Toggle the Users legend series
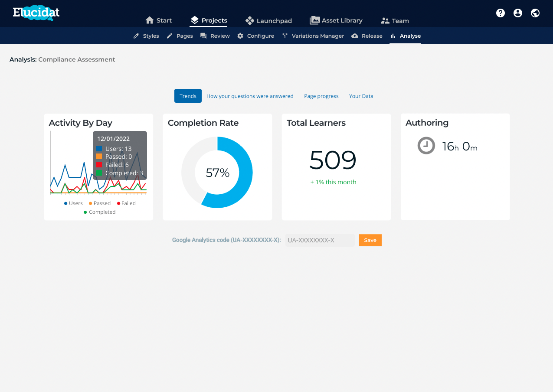 coord(73,203)
